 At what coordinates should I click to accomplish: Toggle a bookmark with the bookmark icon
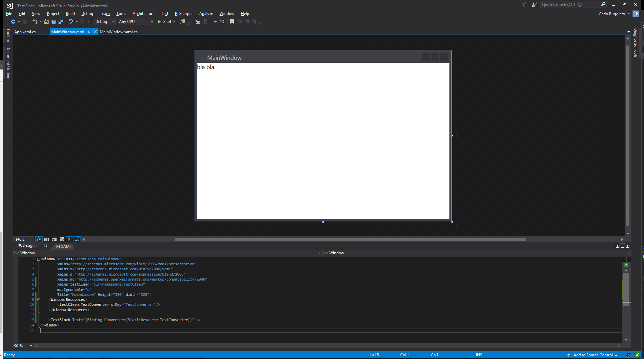(232, 22)
